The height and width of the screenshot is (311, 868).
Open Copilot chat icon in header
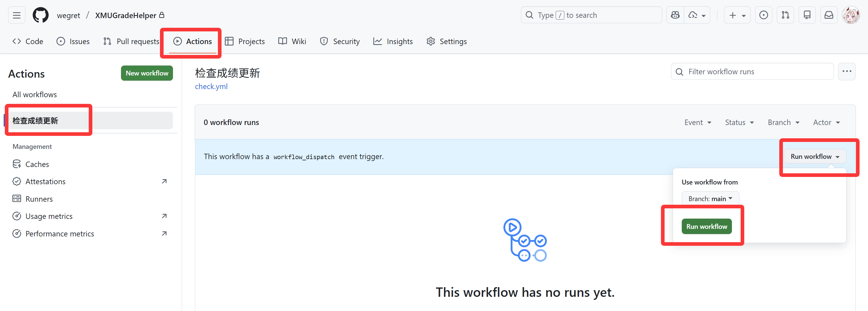(675, 15)
